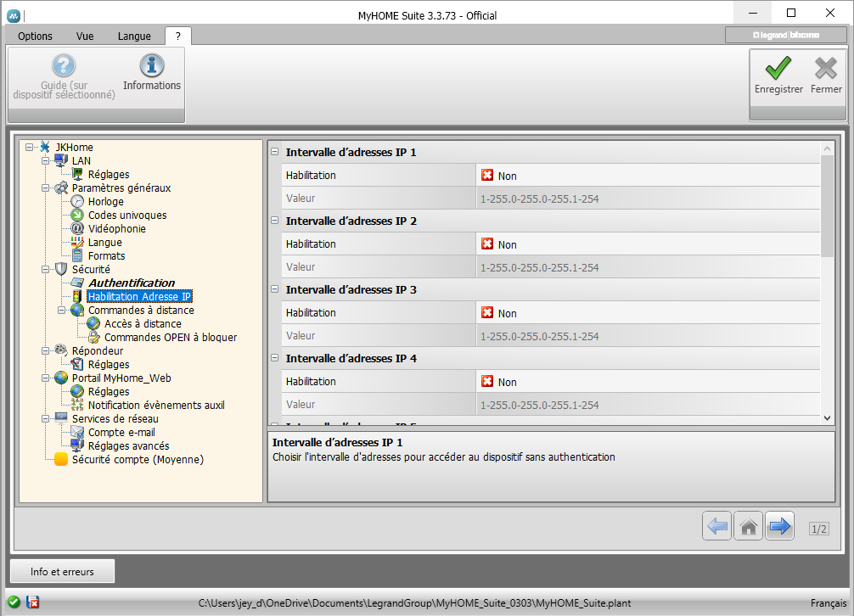854x616 pixels.
Task: Go to previous page with left arrow
Action: coord(716,526)
